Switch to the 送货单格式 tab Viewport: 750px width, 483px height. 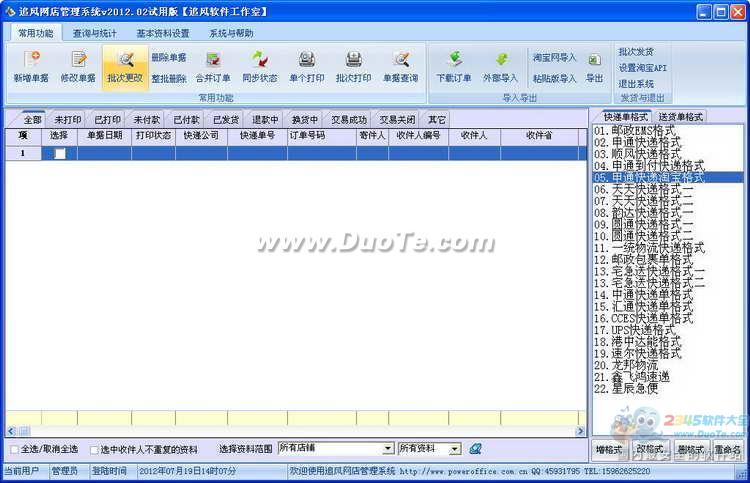(680, 117)
